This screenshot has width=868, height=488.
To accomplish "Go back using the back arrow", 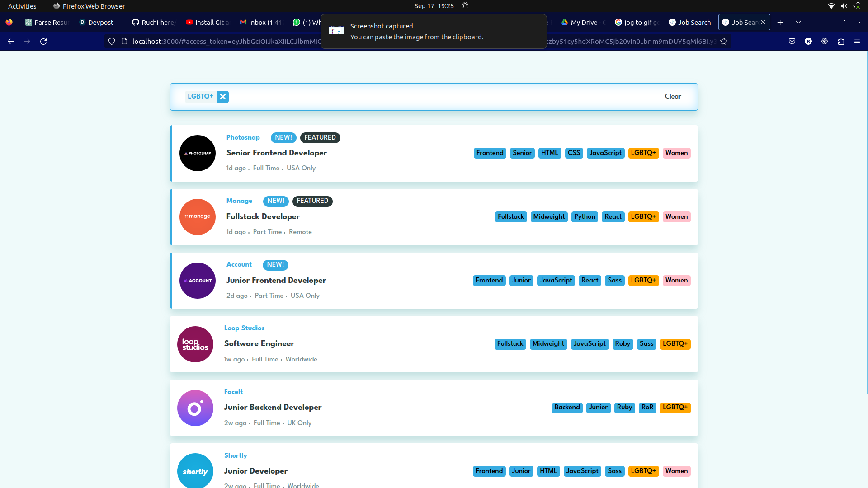I will click(x=11, y=42).
